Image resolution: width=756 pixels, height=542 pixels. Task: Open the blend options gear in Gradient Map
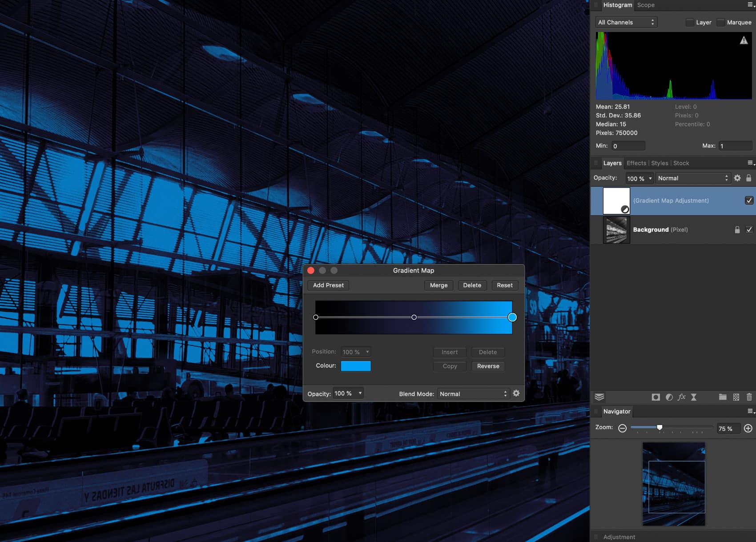pyautogui.click(x=516, y=393)
